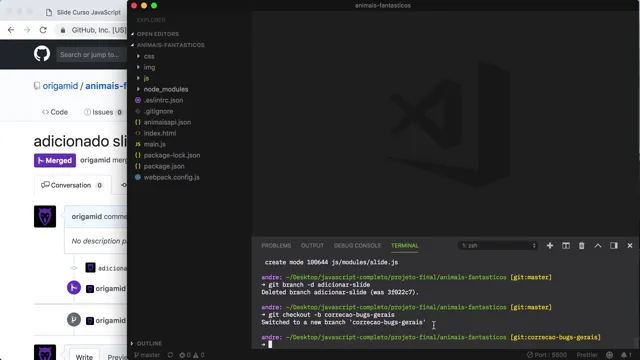Go forward in the browser
This screenshot has width=640, height=360.
(27, 30)
